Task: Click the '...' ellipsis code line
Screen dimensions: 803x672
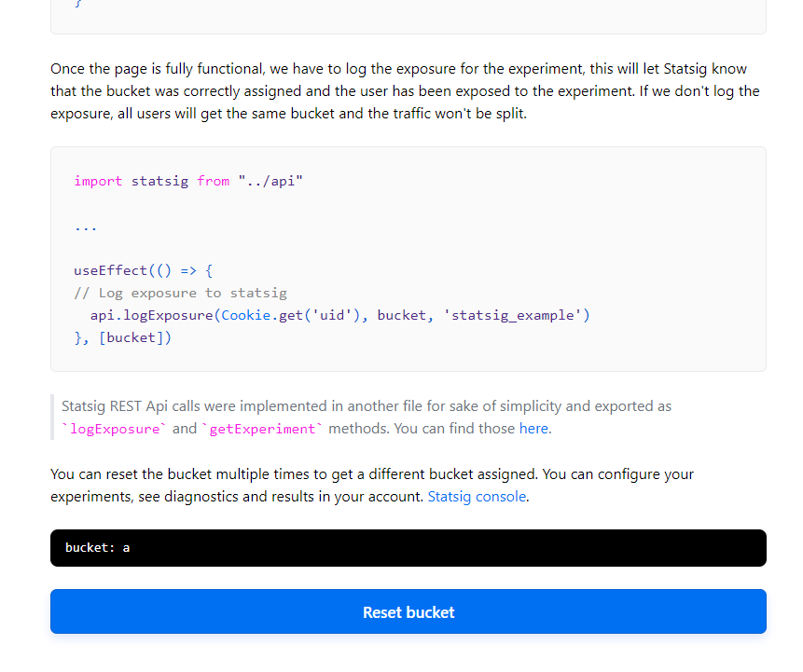Action: pos(86,227)
